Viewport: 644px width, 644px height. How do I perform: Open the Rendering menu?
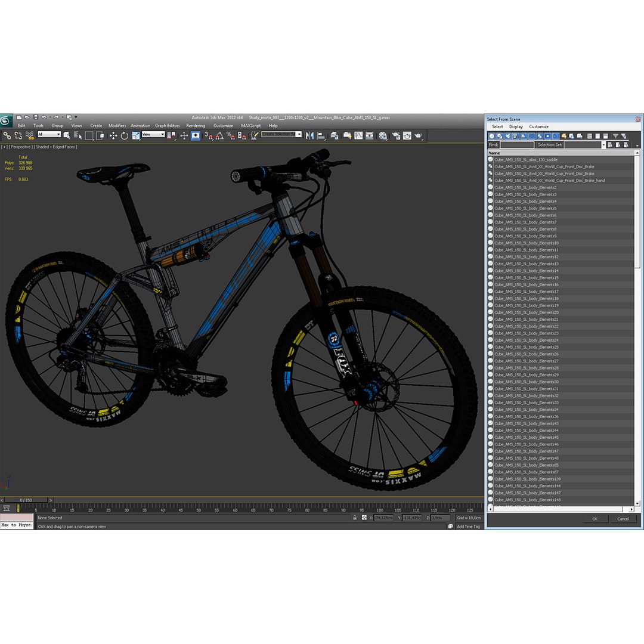pos(196,126)
